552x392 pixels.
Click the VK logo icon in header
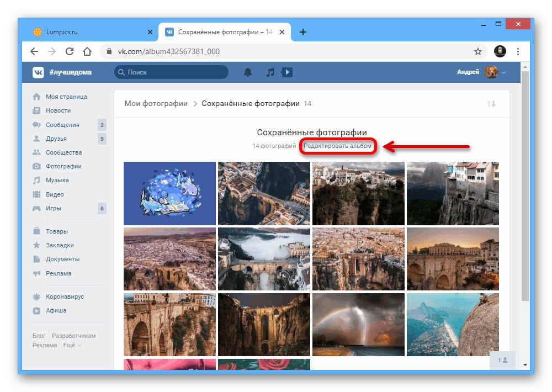pyautogui.click(x=38, y=72)
